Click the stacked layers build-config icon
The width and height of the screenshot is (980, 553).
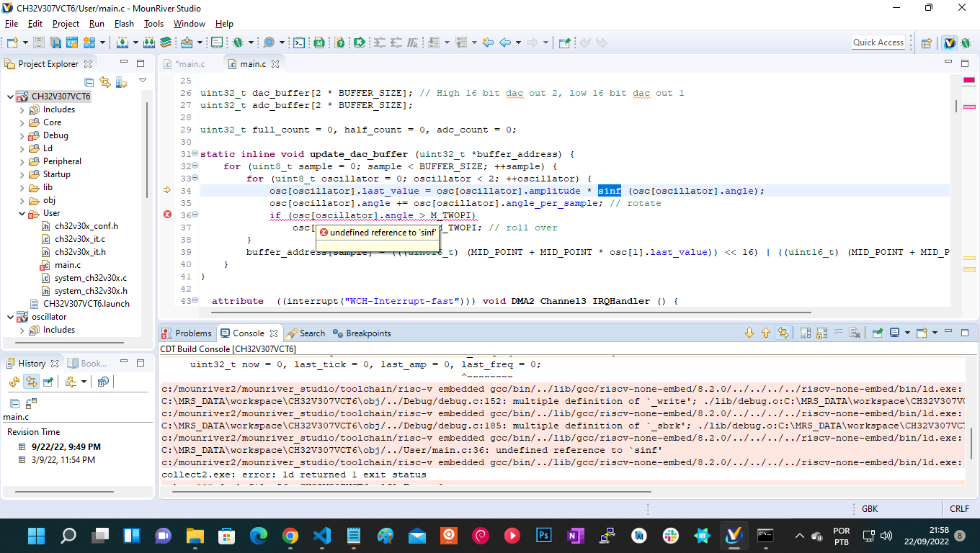pos(165,42)
